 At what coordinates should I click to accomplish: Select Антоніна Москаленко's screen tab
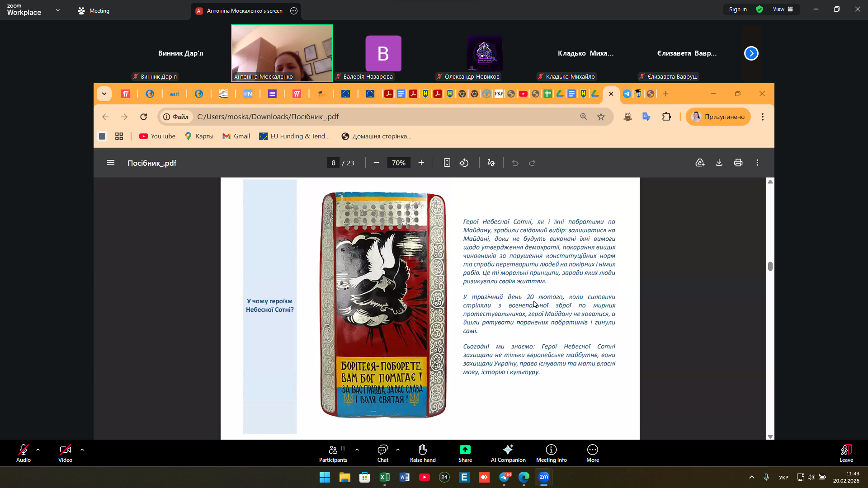244,10
